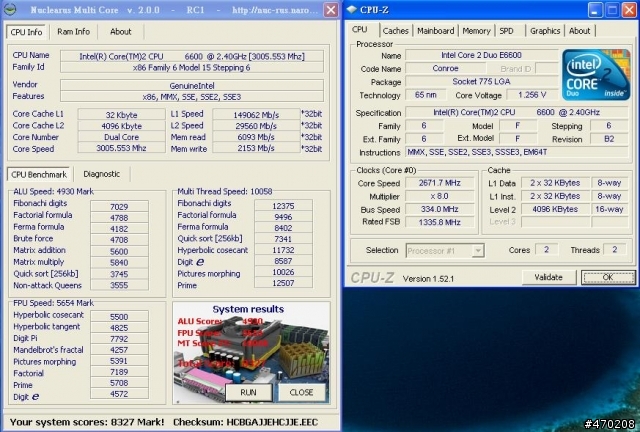The image size is (640, 432).
Task: Select the CPU tab in CPU-Z
Action: click(x=360, y=29)
